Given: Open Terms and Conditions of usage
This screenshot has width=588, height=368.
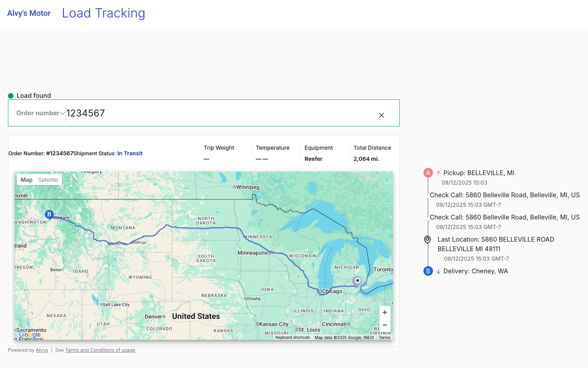Looking at the screenshot, I should click(x=100, y=350).
